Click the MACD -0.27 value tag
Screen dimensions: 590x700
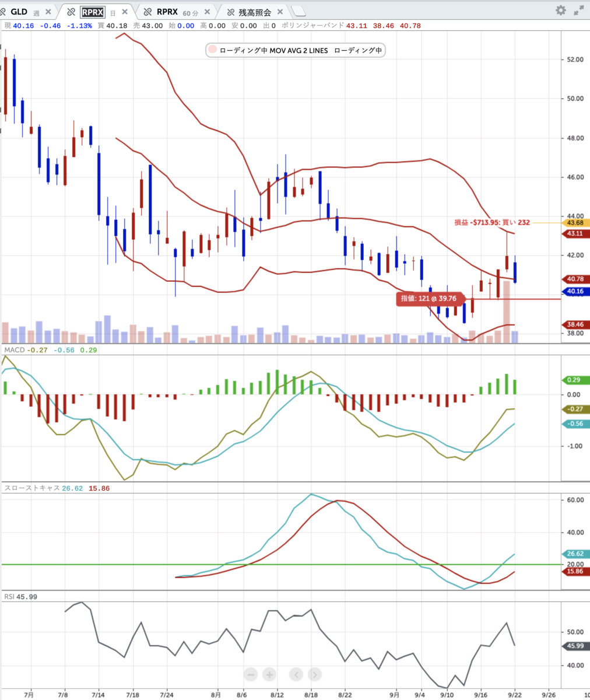(575, 409)
